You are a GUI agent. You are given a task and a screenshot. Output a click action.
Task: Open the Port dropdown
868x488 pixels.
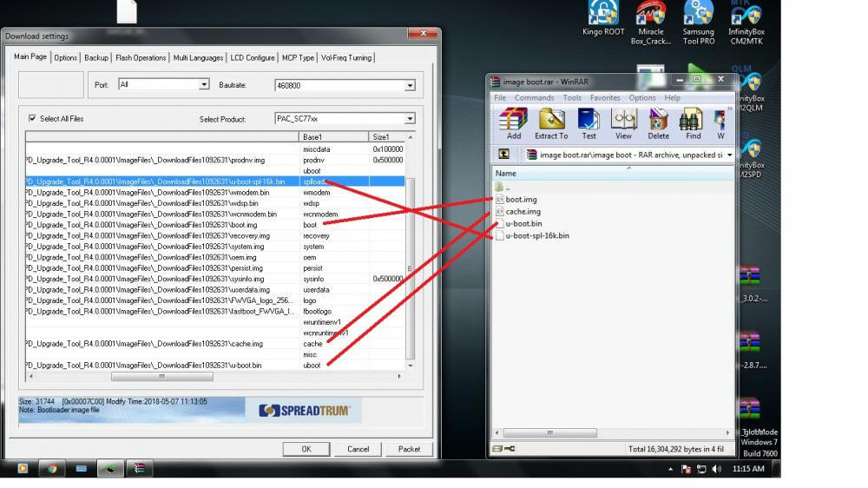tap(204, 85)
